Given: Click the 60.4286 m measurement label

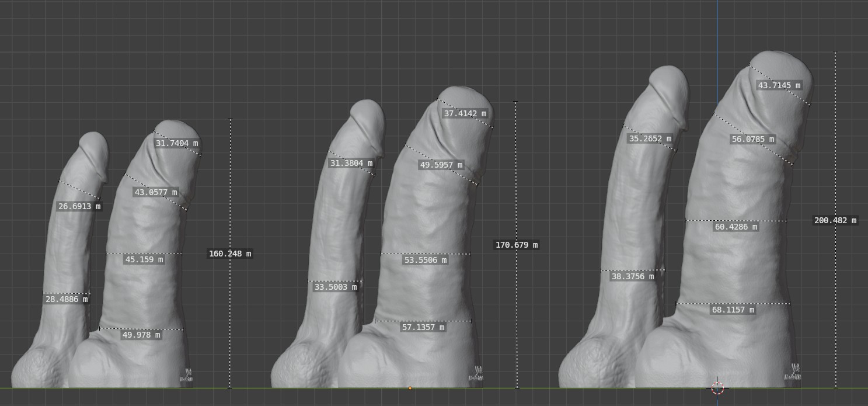Looking at the screenshot, I should pos(735,227).
